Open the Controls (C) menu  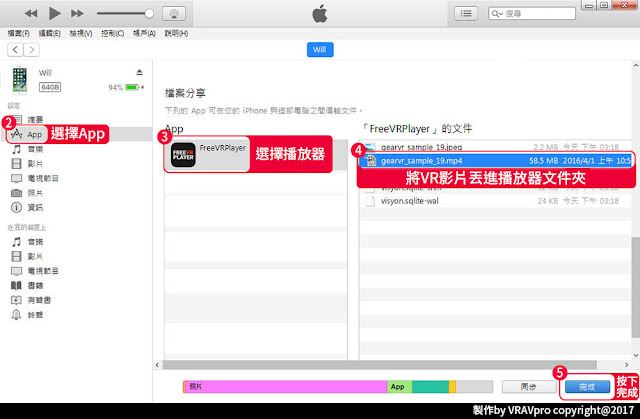coord(113,33)
